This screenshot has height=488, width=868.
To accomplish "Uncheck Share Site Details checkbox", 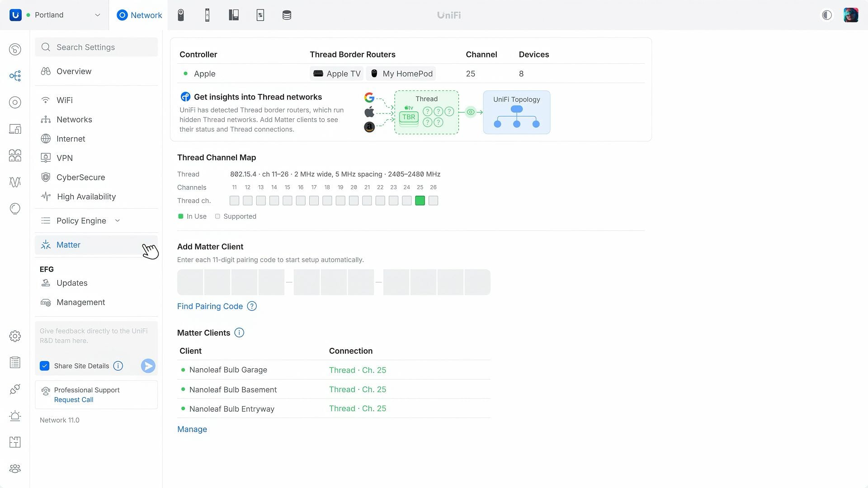I will tap(44, 366).
